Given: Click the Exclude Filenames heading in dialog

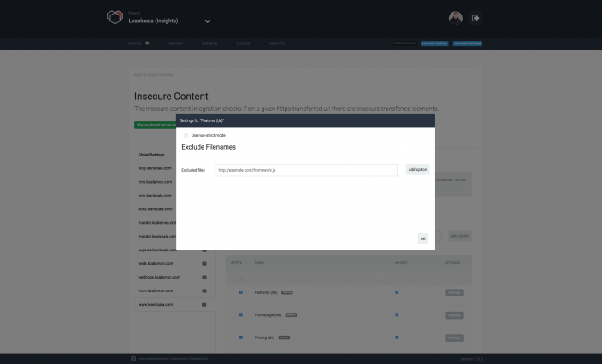Looking at the screenshot, I should pos(209,147).
